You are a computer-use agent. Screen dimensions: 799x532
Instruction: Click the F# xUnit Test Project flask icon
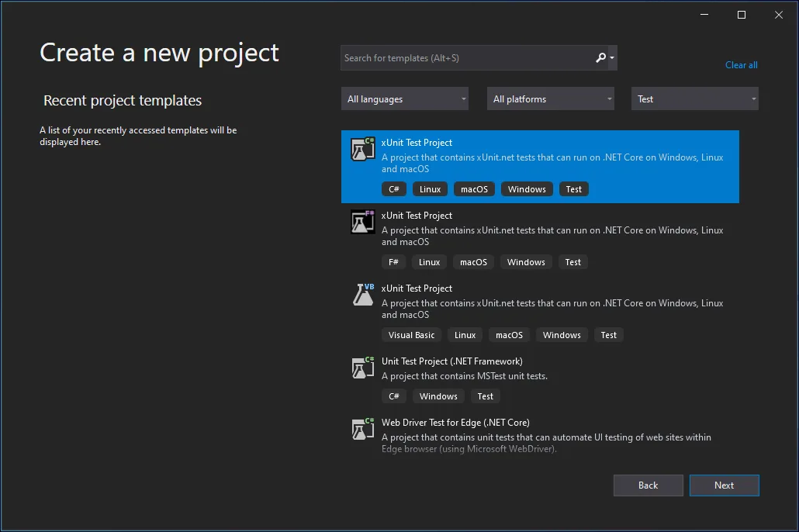pyautogui.click(x=361, y=222)
